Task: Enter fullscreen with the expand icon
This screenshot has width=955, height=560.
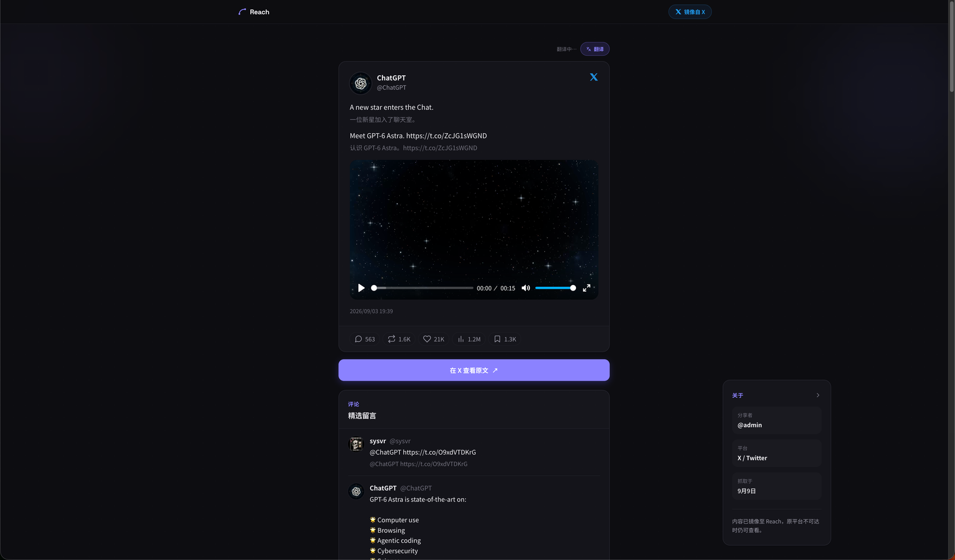Action: [587, 288]
